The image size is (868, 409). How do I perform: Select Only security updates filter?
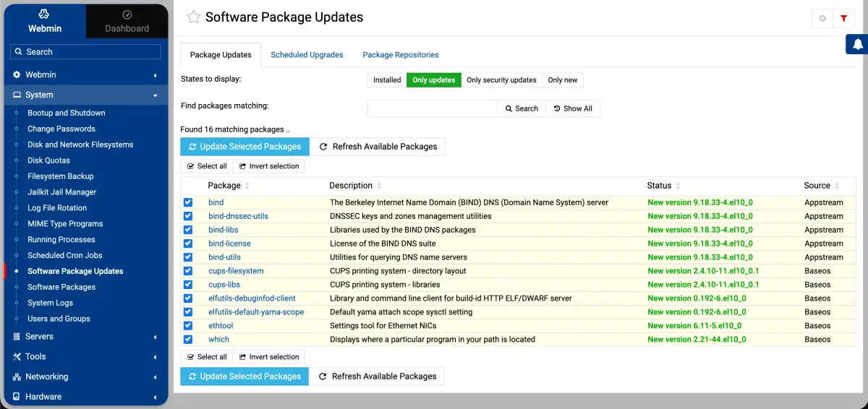[x=501, y=80]
